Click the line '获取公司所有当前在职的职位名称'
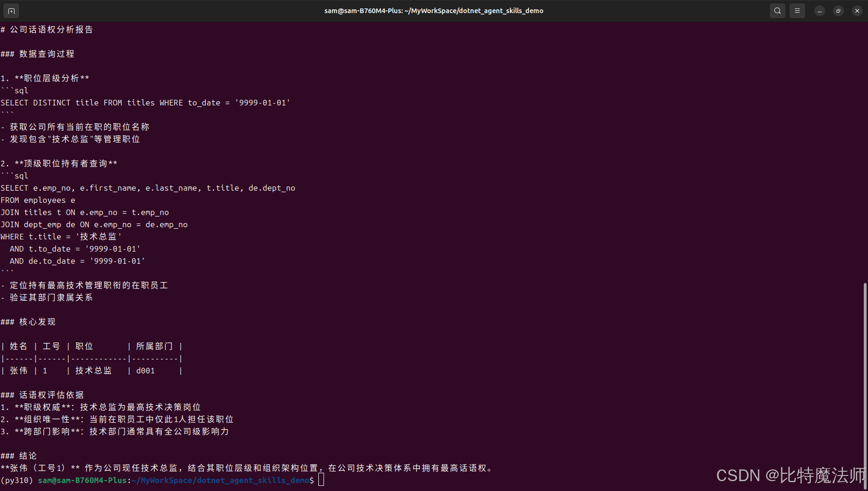The width and height of the screenshot is (868, 491). coord(75,127)
